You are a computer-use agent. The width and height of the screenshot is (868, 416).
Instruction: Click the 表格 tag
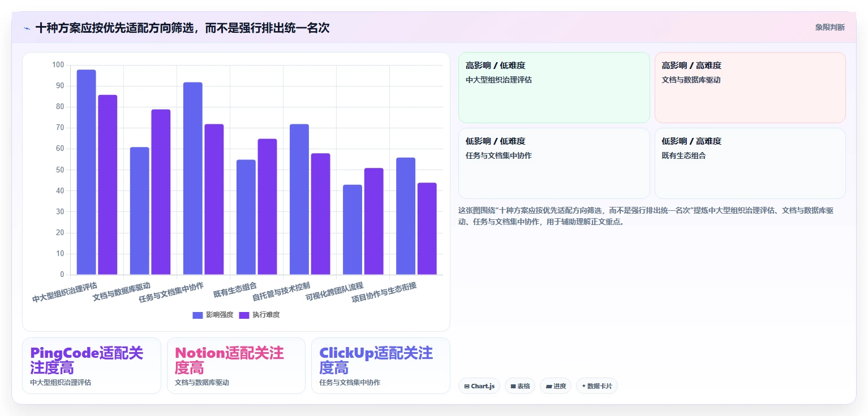point(520,386)
